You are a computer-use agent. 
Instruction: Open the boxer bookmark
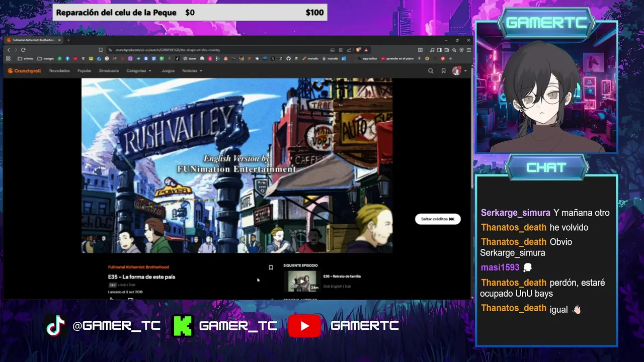pyautogui.click(x=190, y=58)
